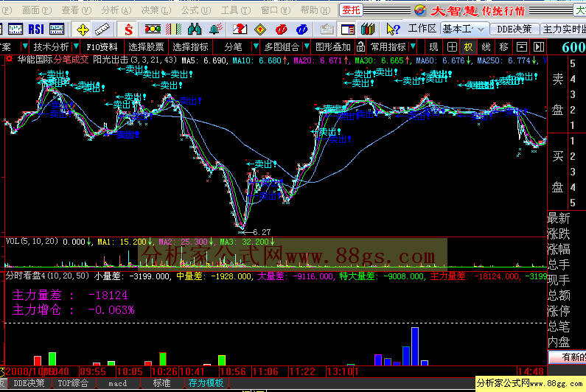Image resolution: width=586 pixels, height=392 pixels.
Task: Click the red circular phi icon
Action: [x=281, y=29]
